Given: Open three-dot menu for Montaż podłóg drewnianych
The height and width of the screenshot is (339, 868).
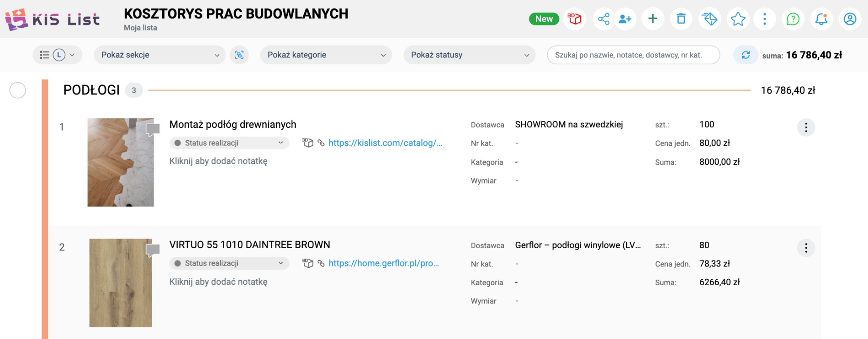Looking at the screenshot, I should (x=806, y=127).
